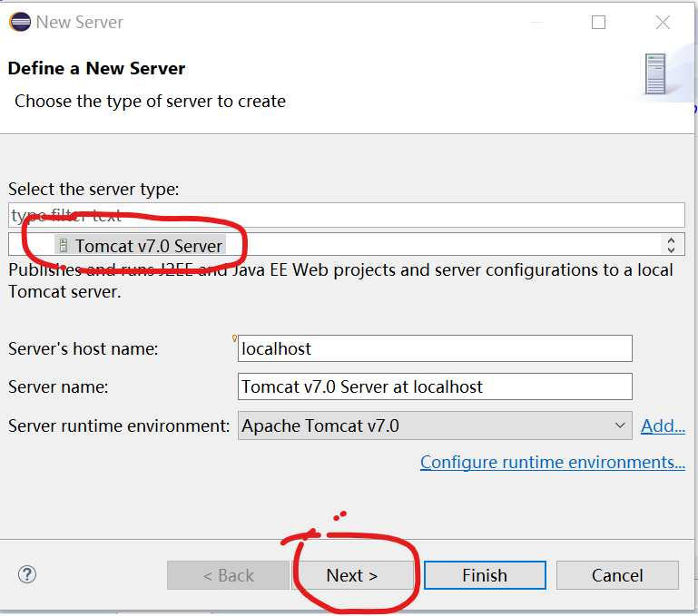The image size is (698, 616).
Task: Close the New Server window
Action: (663, 23)
